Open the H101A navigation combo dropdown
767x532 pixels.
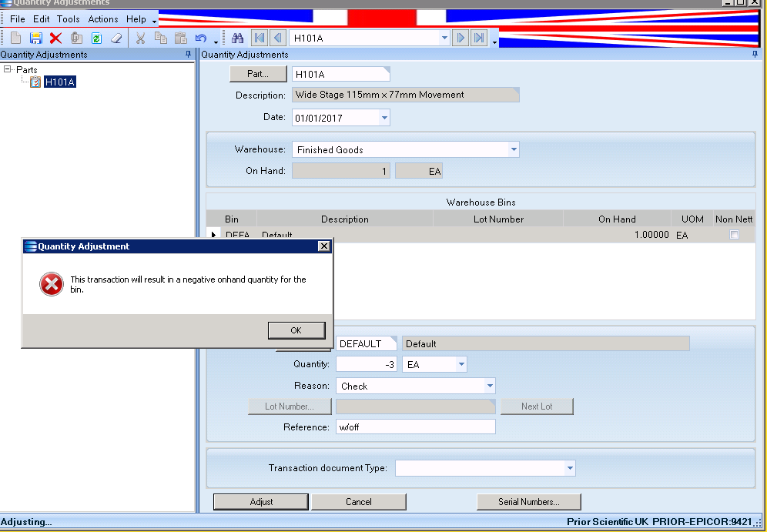444,38
